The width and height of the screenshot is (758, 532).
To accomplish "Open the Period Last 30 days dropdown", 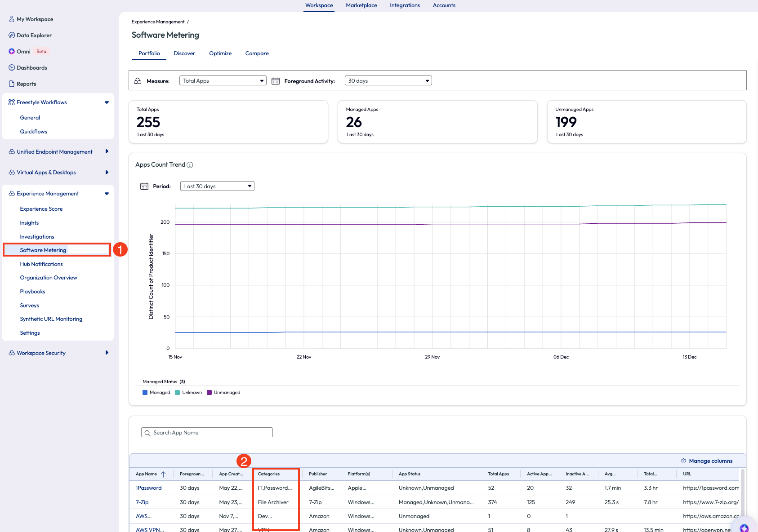I will [217, 186].
